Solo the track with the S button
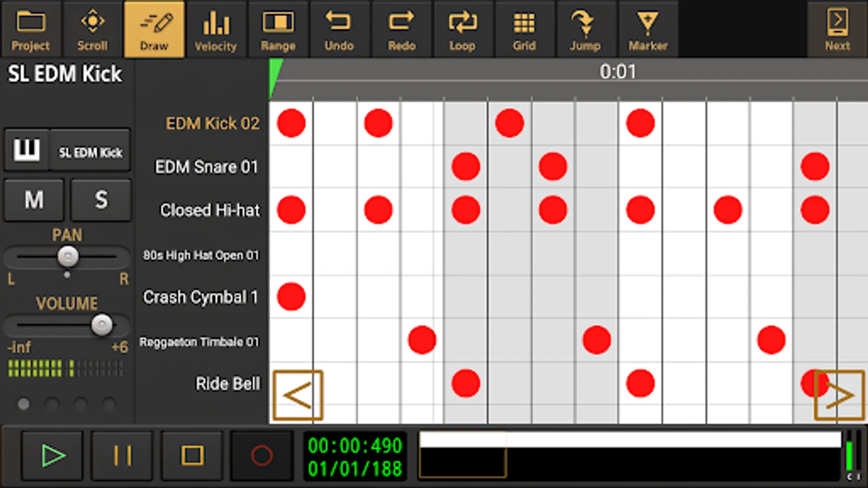868x488 pixels. (x=101, y=200)
